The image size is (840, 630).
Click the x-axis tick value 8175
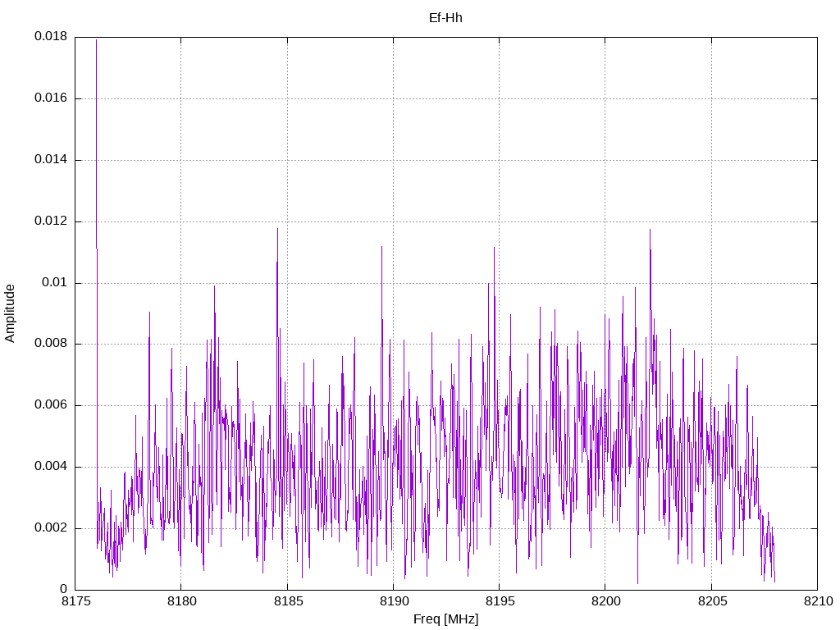coord(76,601)
